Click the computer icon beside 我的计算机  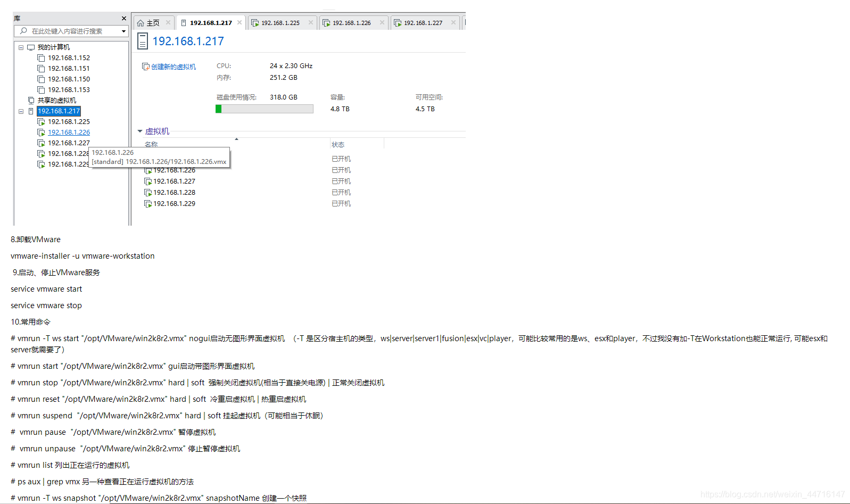[31, 47]
